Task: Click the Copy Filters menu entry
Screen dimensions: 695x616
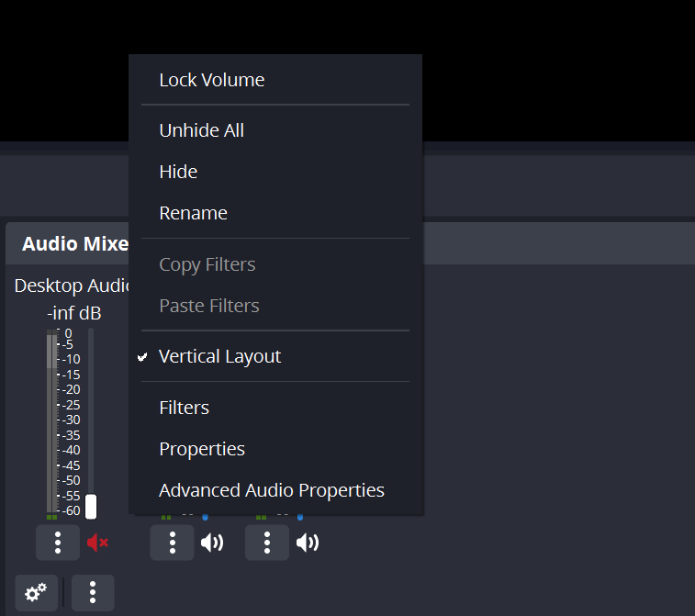Action: [275, 264]
